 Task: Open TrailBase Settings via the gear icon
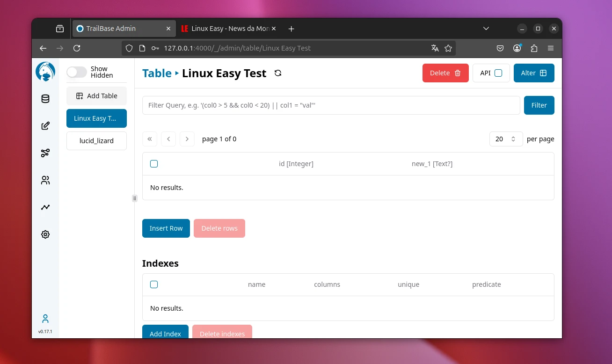point(45,234)
